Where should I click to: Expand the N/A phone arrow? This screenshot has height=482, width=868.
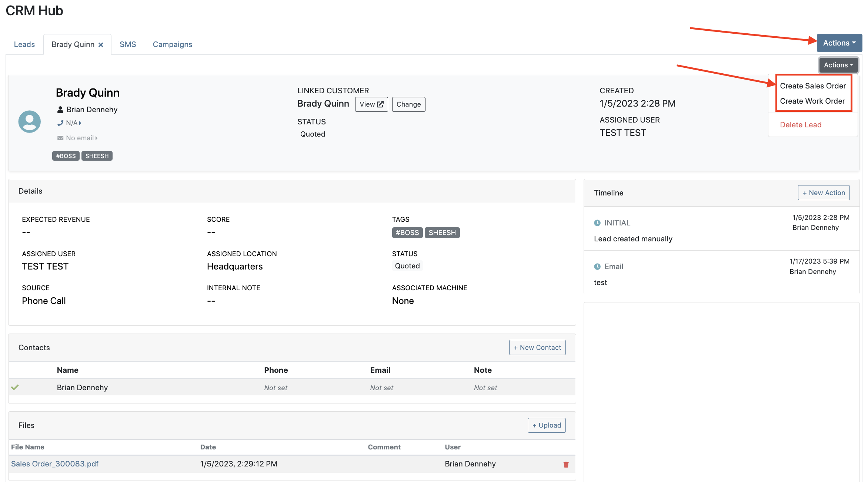[80, 123]
